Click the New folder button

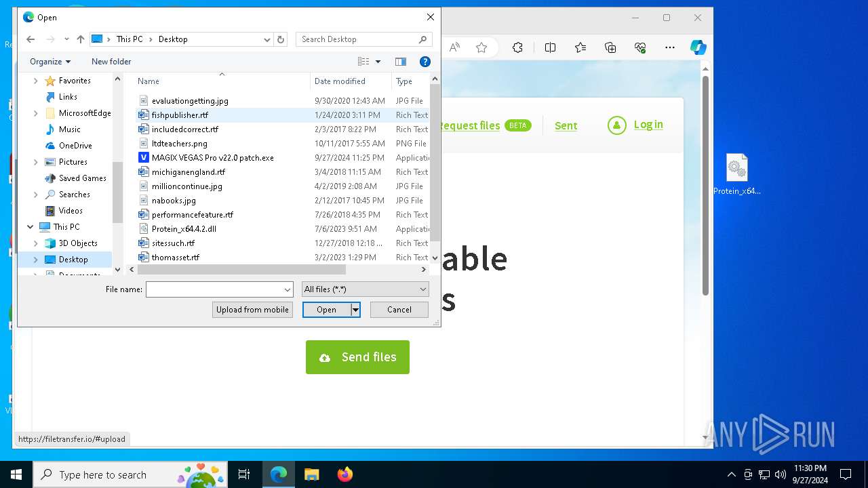[111, 62]
